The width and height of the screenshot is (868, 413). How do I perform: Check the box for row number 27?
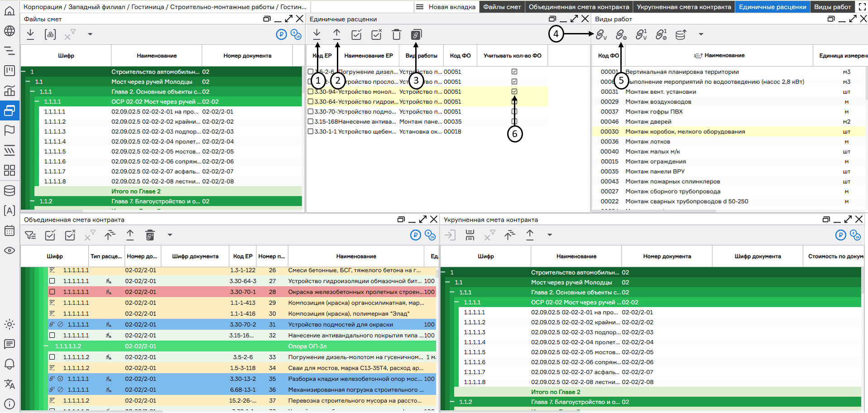(x=52, y=281)
